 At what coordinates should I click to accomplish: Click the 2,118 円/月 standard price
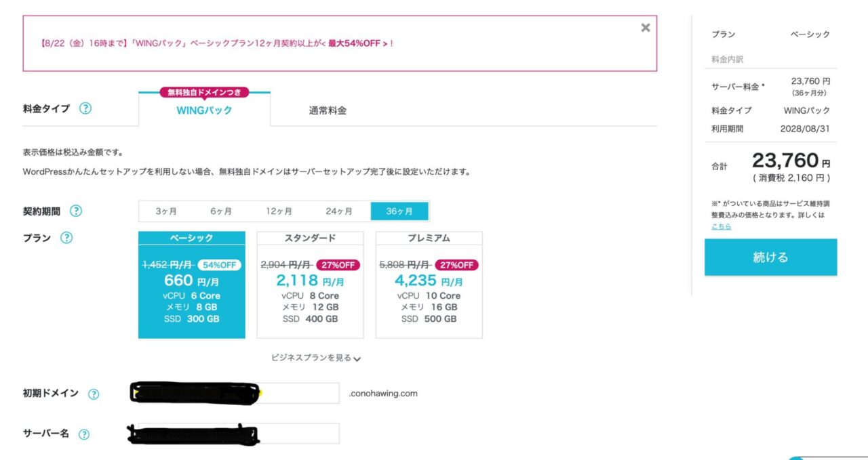click(x=310, y=280)
